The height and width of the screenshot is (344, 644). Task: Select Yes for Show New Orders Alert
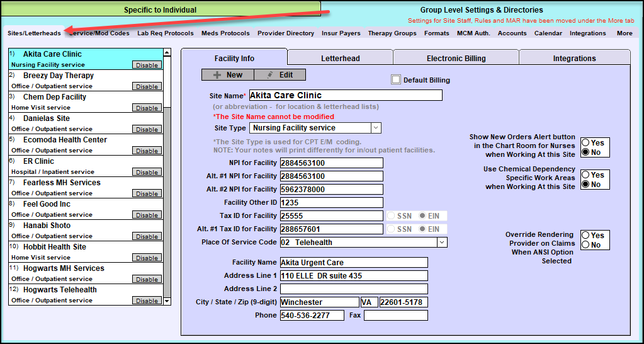coord(585,143)
